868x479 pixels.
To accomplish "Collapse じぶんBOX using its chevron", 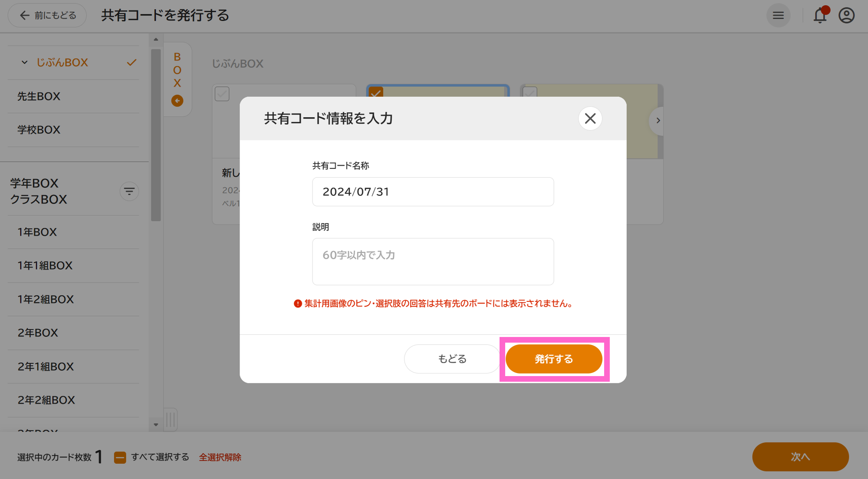I will 24,62.
